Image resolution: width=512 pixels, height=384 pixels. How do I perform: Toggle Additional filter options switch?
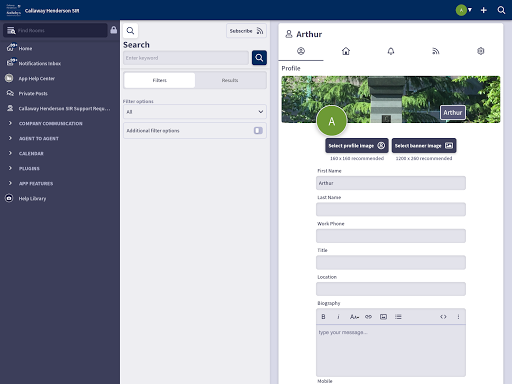(x=258, y=131)
